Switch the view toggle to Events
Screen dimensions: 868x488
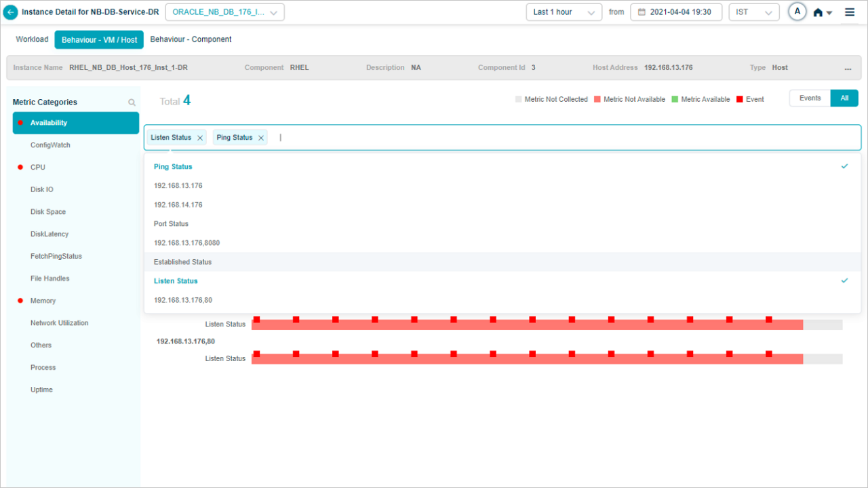pos(809,98)
